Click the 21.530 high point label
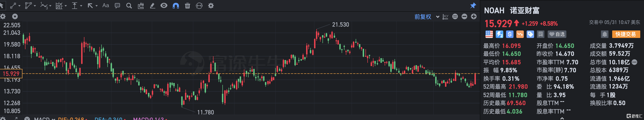 tap(340, 25)
